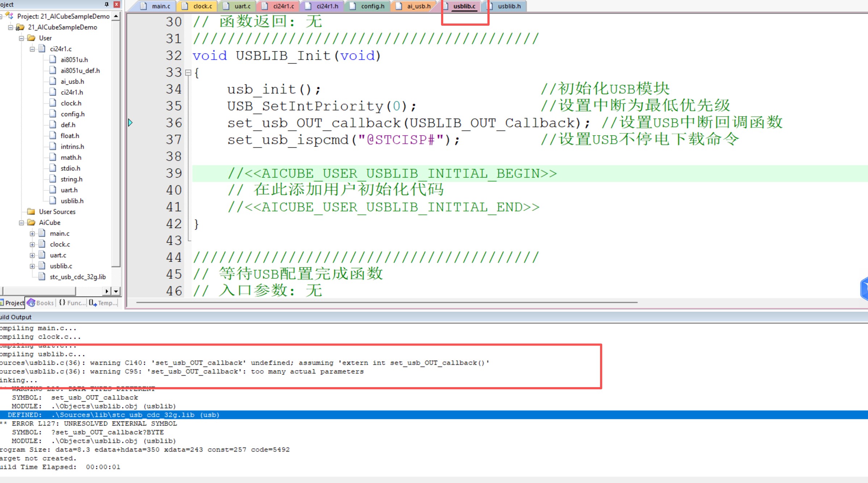The width and height of the screenshot is (868, 483).
Task: Pin the Project panel with pushpin icon
Action: click(x=106, y=4)
